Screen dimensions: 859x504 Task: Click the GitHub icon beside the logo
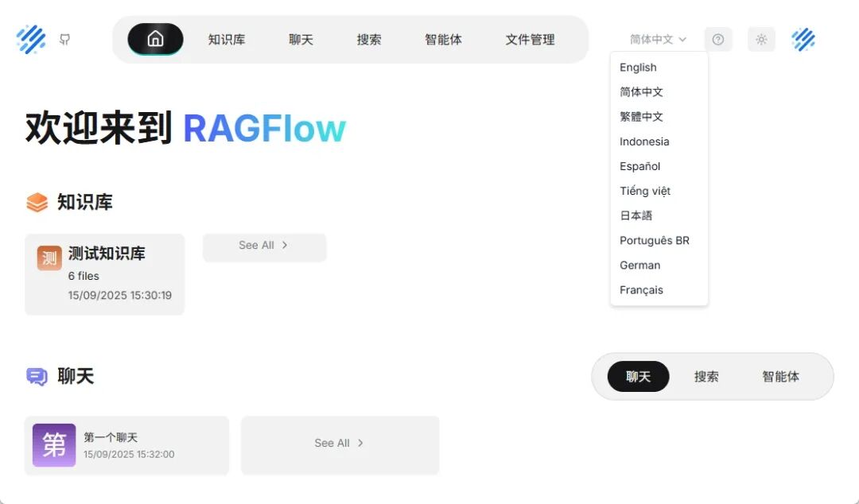65,39
